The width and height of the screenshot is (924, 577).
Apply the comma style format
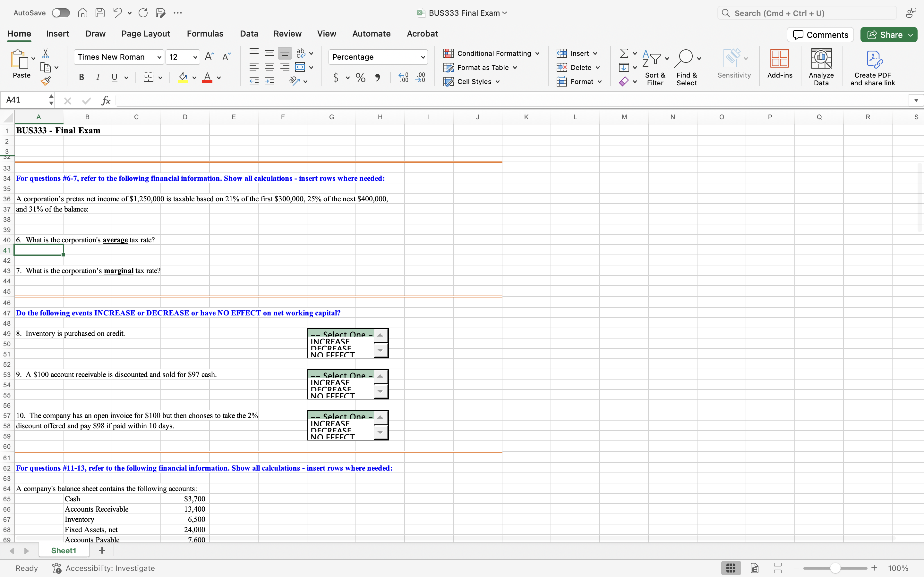[378, 78]
